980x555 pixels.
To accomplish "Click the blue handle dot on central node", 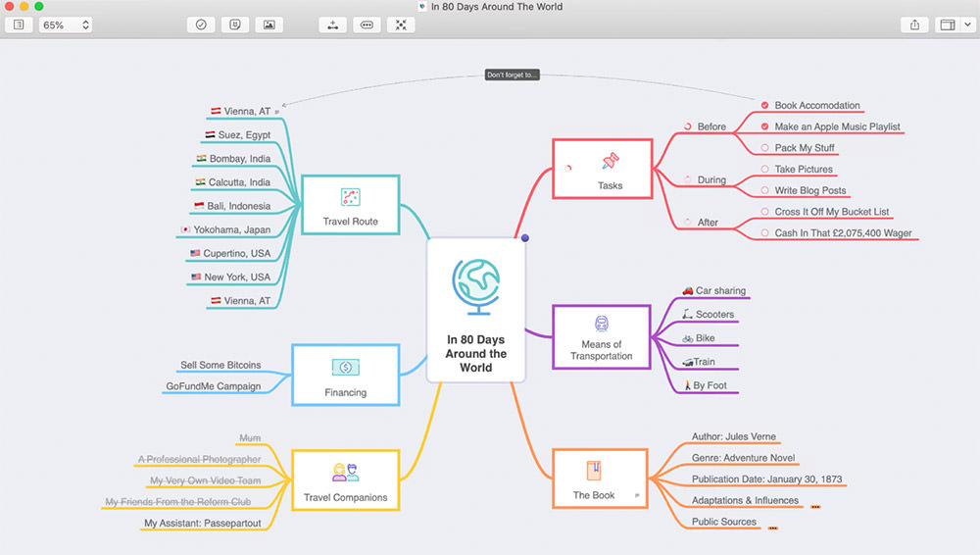I will click(525, 237).
